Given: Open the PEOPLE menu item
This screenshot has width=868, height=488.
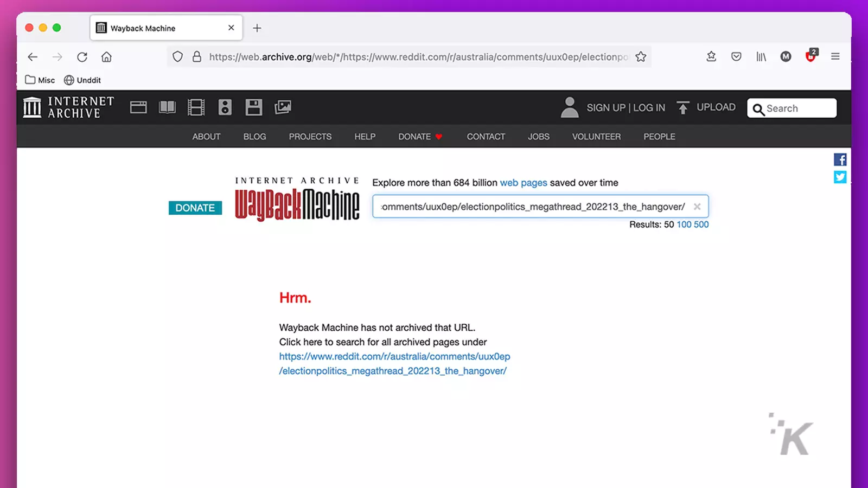Looking at the screenshot, I should (x=659, y=137).
